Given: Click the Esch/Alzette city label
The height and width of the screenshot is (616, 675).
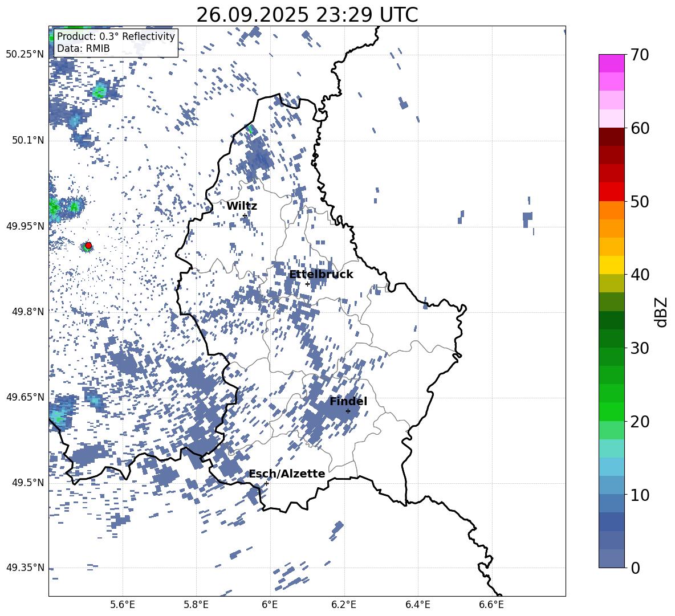Looking at the screenshot, I should point(287,474).
